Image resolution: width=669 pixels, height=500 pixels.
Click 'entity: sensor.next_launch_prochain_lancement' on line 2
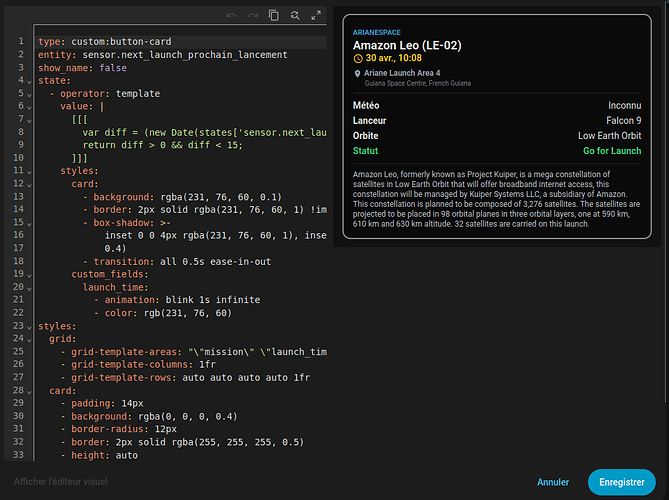pyautogui.click(x=163, y=55)
